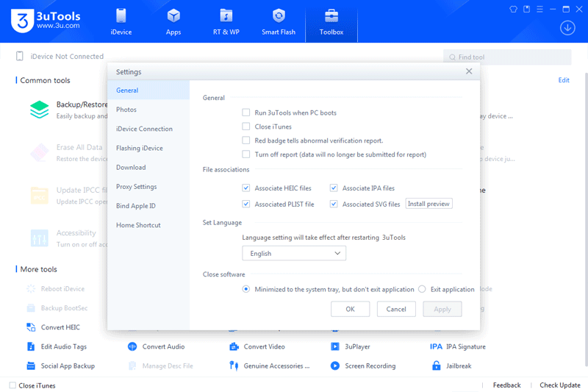Click the Check Update link
The height and width of the screenshot is (392, 588).
[559, 385]
